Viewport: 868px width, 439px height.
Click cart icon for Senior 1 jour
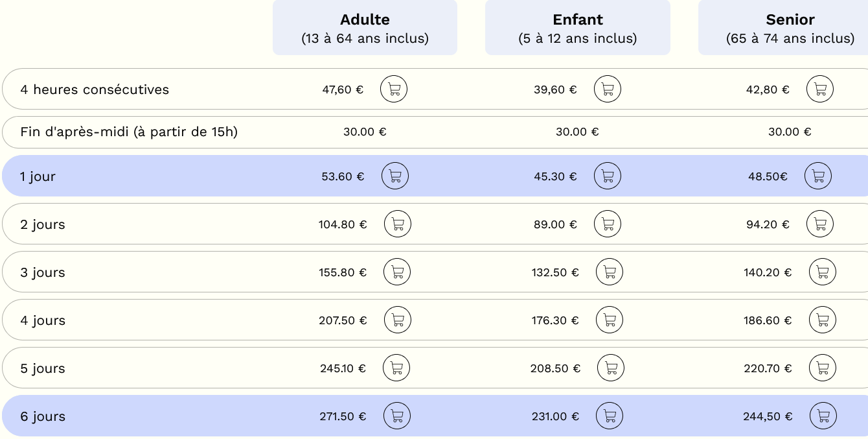click(x=818, y=176)
